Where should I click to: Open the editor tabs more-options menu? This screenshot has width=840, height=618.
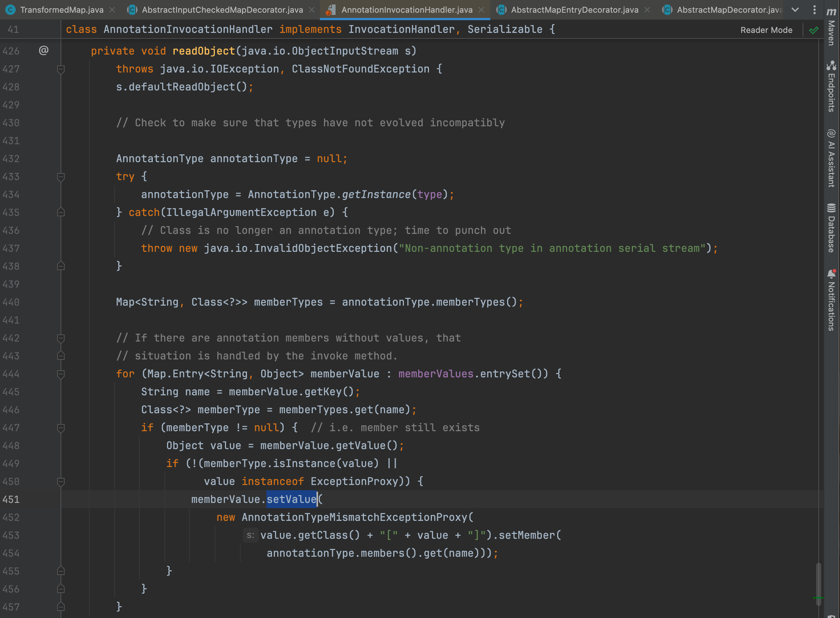click(x=814, y=10)
